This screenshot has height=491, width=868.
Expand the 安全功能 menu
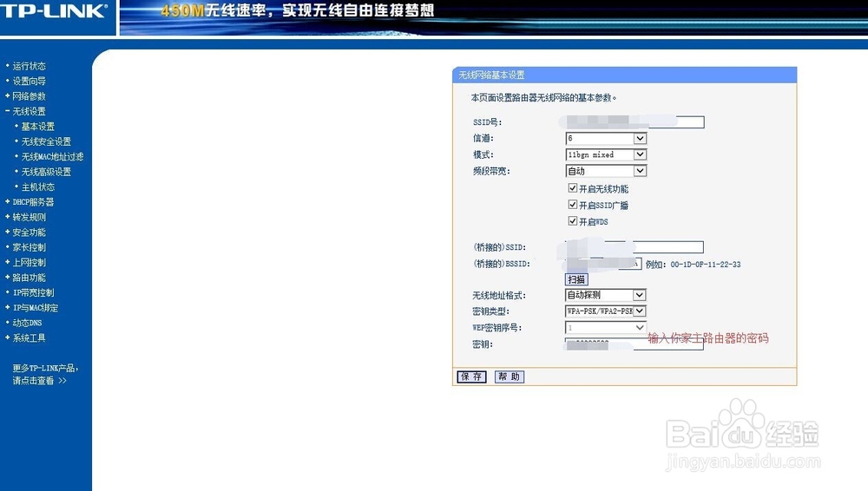tap(29, 232)
